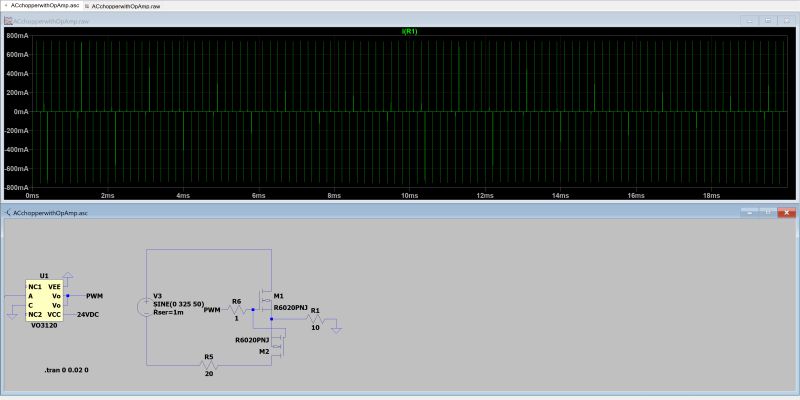Select the U1 VO3120 optocoupler block
The width and height of the screenshot is (800, 400).
[44, 301]
